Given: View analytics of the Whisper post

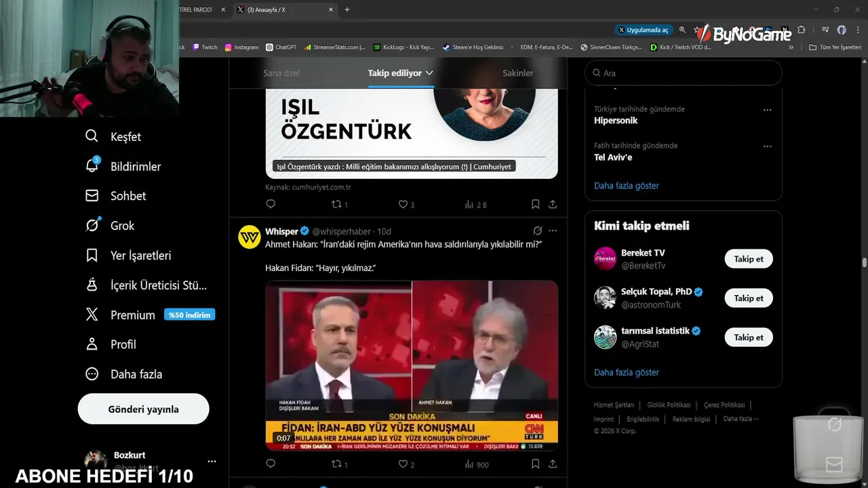Looking at the screenshot, I should 476,464.
